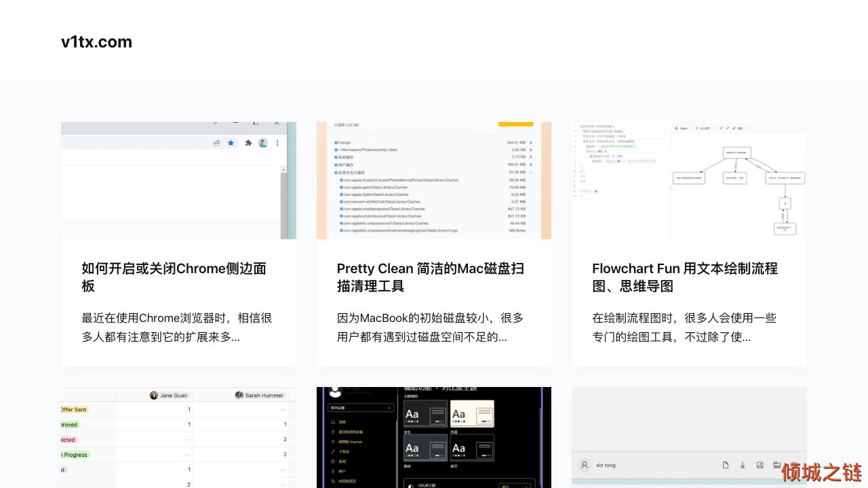Open the thumbnail showing user xin tong
The height and width of the screenshot is (488, 868).
click(689, 437)
